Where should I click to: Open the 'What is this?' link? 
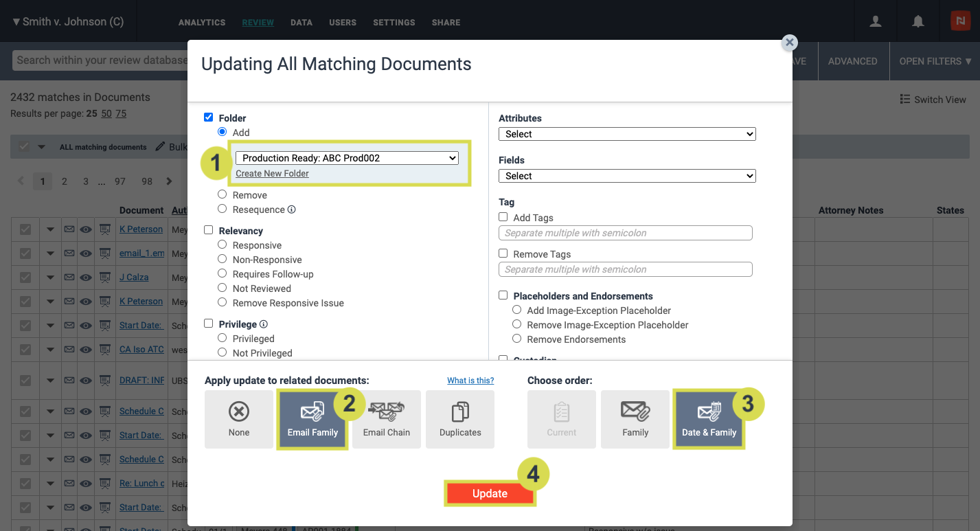point(470,381)
